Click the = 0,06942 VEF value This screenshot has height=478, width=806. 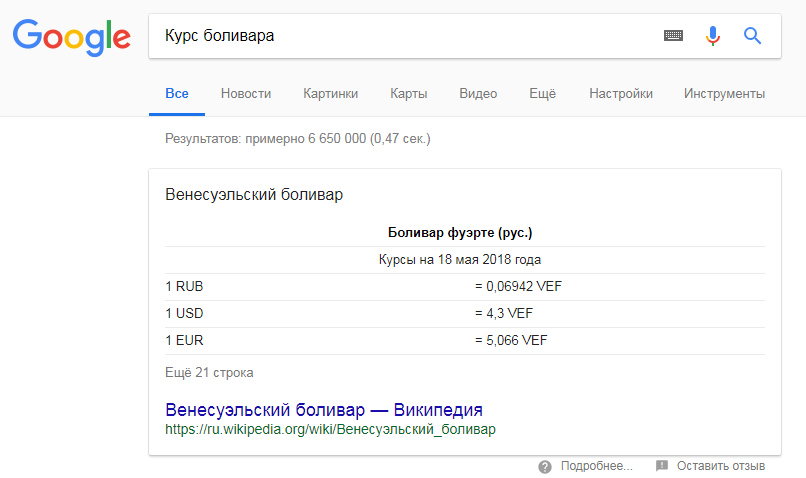coord(518,286)
